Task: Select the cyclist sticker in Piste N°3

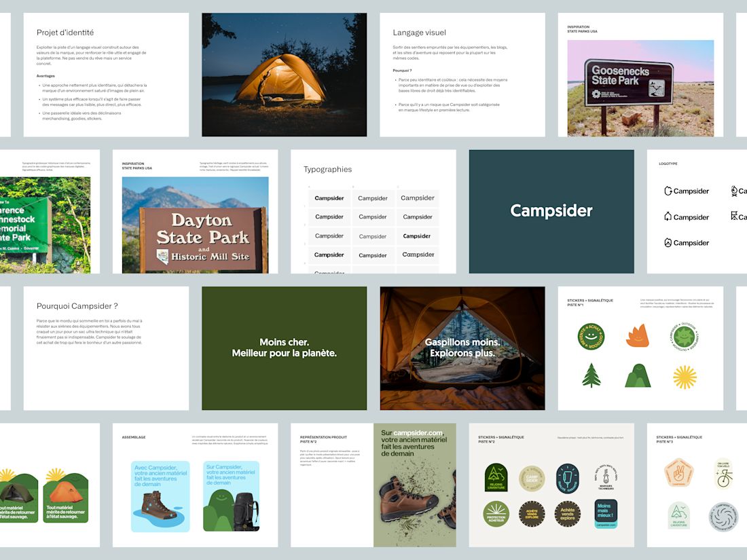Action: tap(724, 474)
